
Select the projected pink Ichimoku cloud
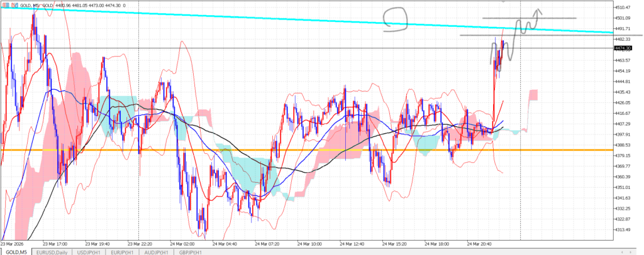pyautogui.click(x=533, y=94)
